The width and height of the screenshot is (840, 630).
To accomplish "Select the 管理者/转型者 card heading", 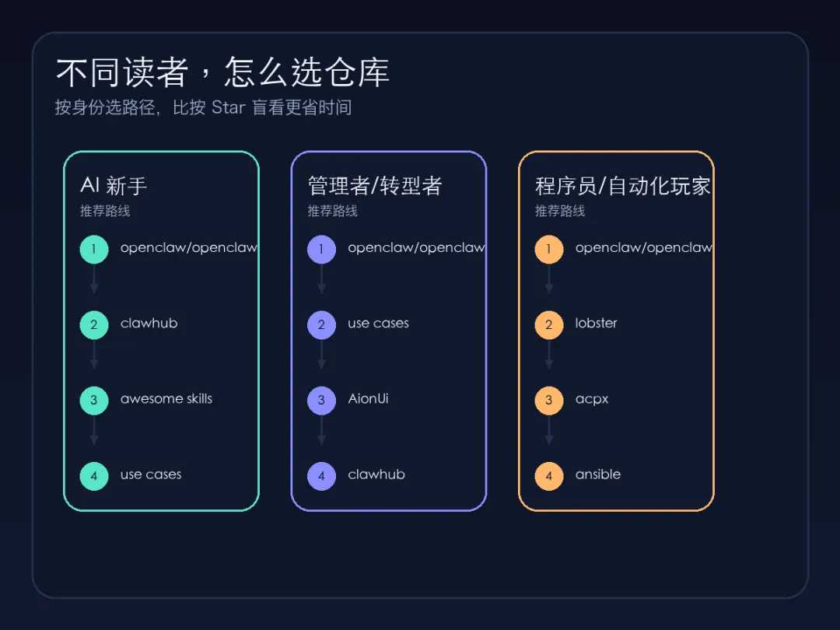I will (x=375, y=186).
